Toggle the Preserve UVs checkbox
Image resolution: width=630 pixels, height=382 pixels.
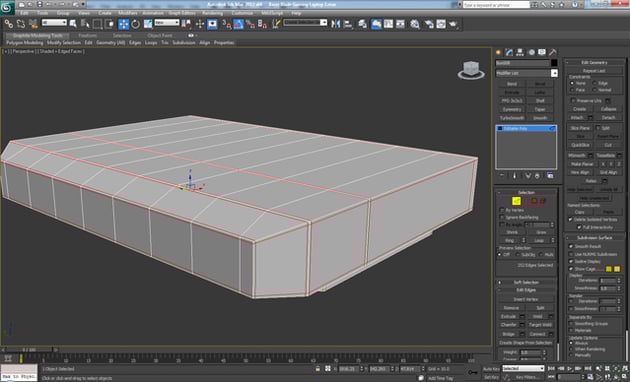(x=573, y=100)
